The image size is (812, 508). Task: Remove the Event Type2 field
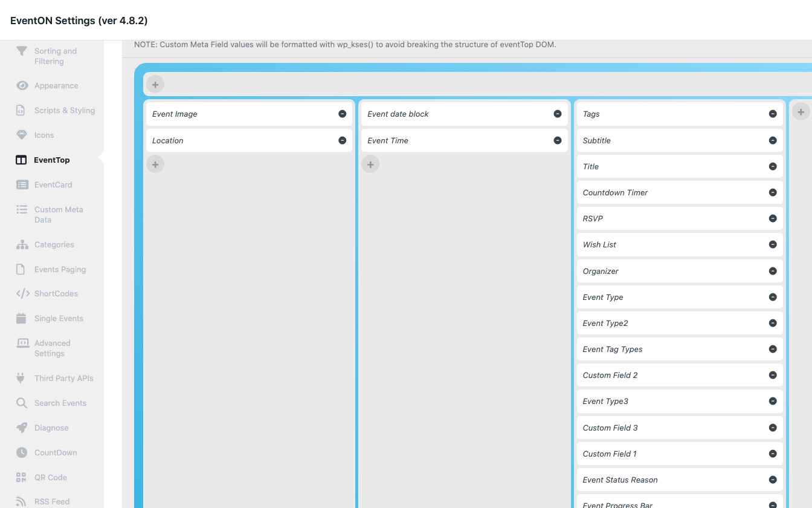[x=773, y=323]
